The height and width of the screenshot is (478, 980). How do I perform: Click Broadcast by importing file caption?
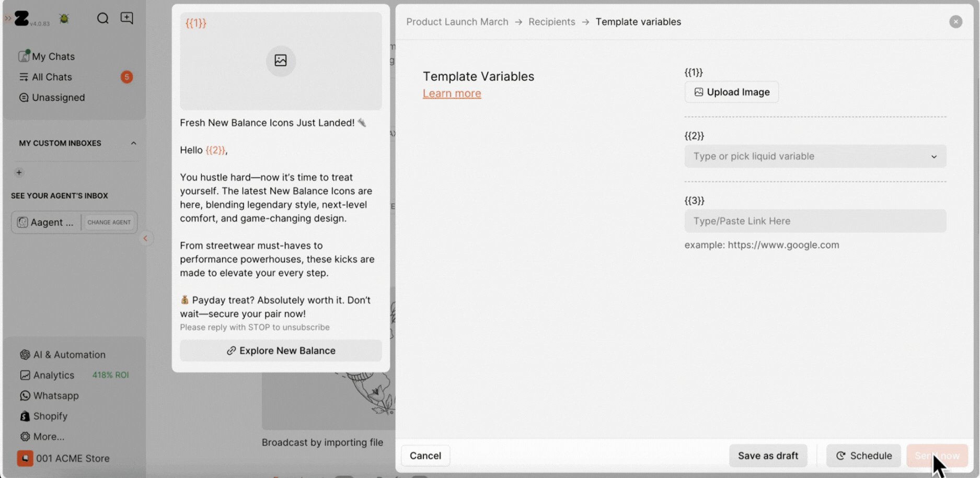(x=322, y=442)
